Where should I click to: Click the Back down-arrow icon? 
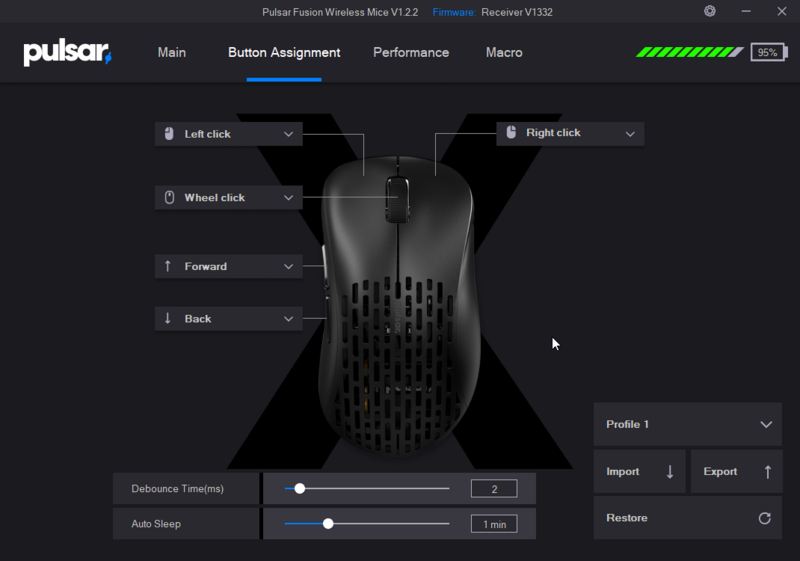(x=167, y=318)
